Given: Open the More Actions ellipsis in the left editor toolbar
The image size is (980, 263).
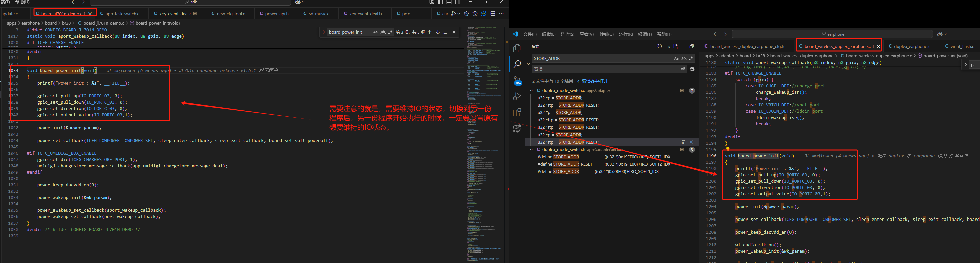Looking at the screenshot, I should [502, 14].
